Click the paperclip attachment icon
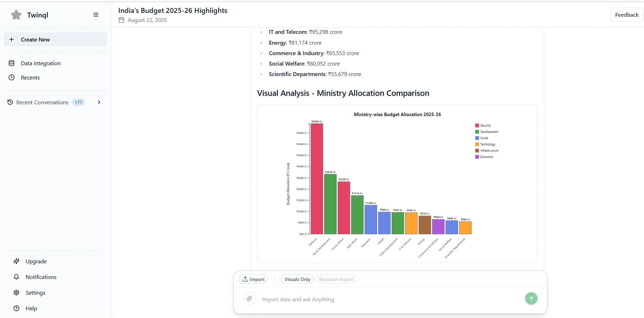This screenshot has width=644, height=318. tap(249, 299)
